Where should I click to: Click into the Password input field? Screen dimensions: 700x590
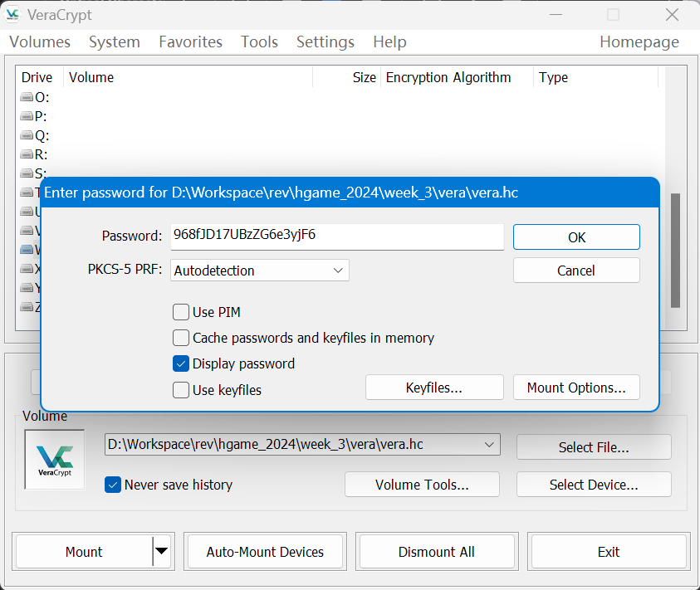[x=336, y=236]
